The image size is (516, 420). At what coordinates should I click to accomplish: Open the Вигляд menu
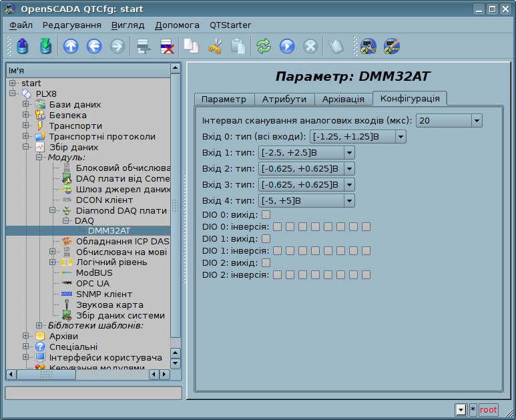pos(127,25)
